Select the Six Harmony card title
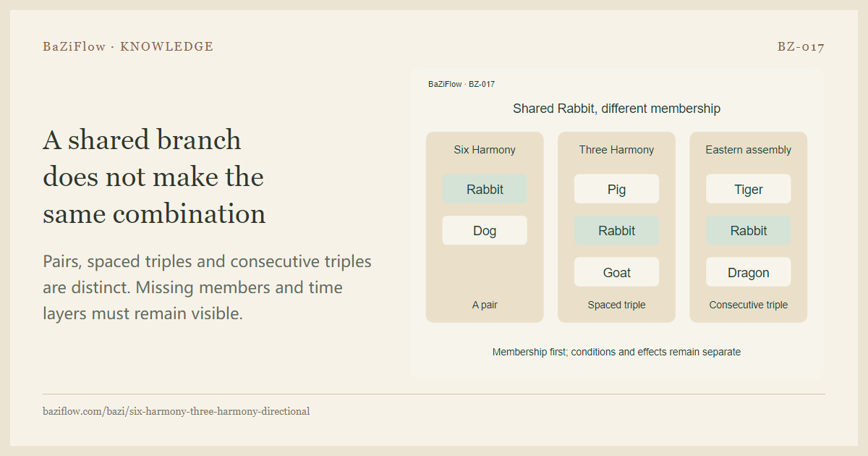 click(485, 150)
